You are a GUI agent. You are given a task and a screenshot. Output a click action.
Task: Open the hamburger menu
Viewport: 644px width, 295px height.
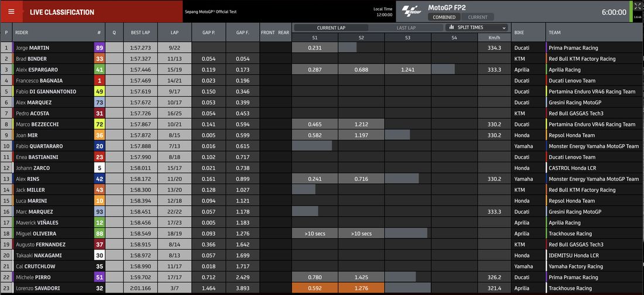coord(11,12)
